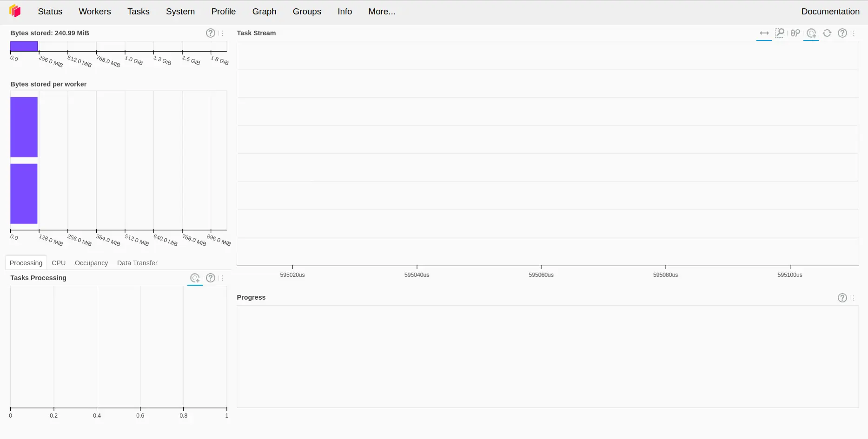Image resolution: width=868 pixels, height=439 pixels.
Task: Click the 595040us axis label
Action: click(417, 275)
